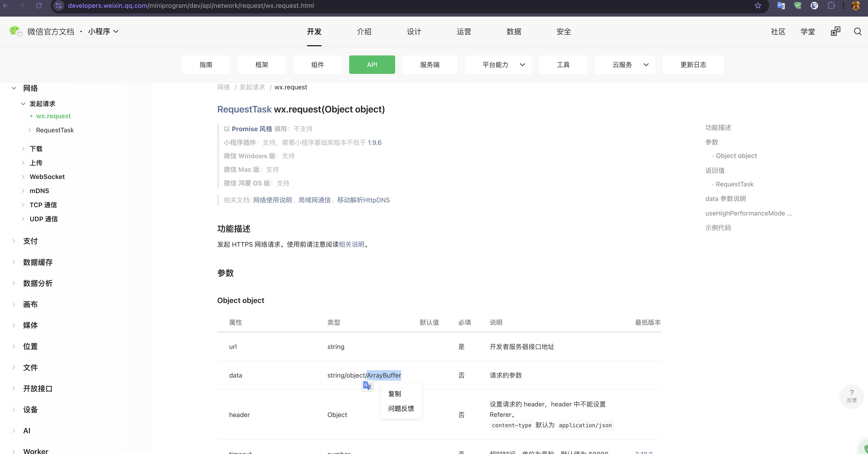Switch to the 介绍 top tab
868x454 pixels.
coord(364,32)
